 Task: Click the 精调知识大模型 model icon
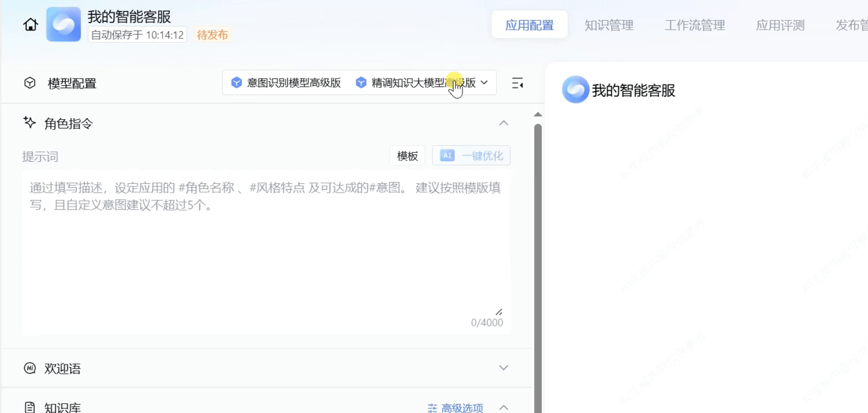[361, 83]
